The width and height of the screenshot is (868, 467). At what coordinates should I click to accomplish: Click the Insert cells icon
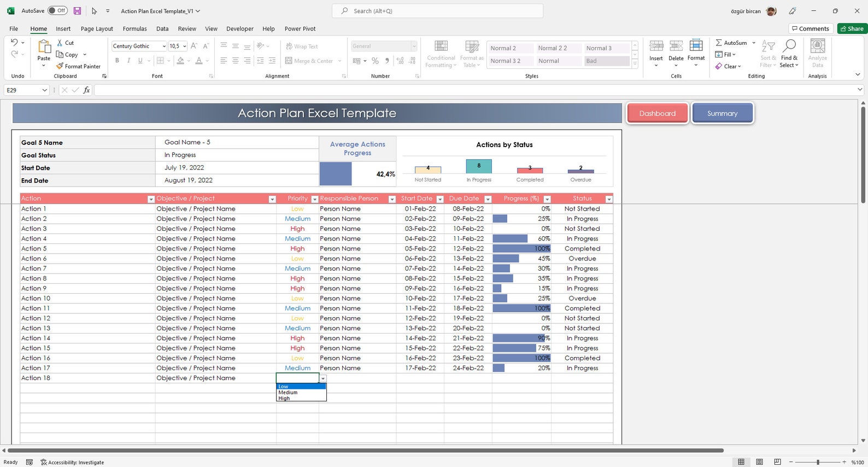656,46
